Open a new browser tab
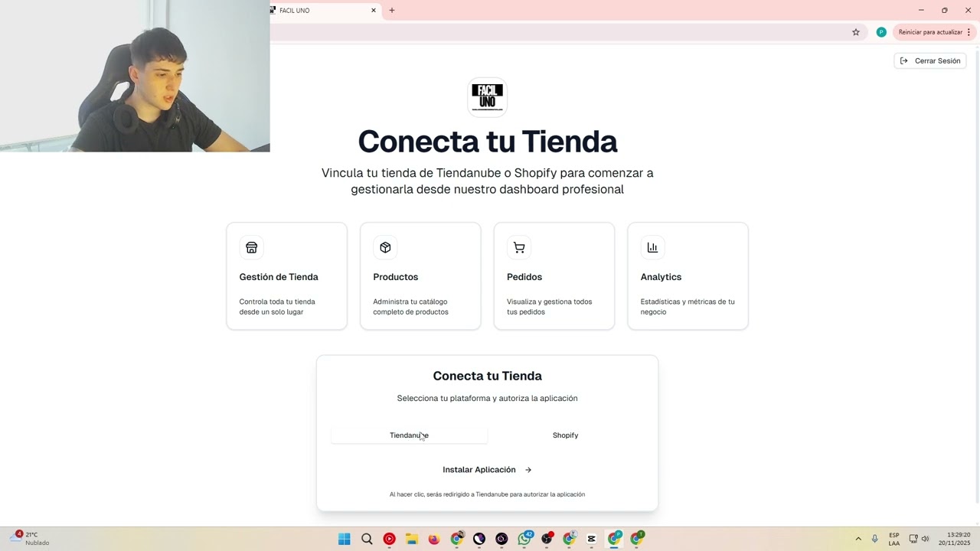 pyautogui.click(x=392, y=11)
